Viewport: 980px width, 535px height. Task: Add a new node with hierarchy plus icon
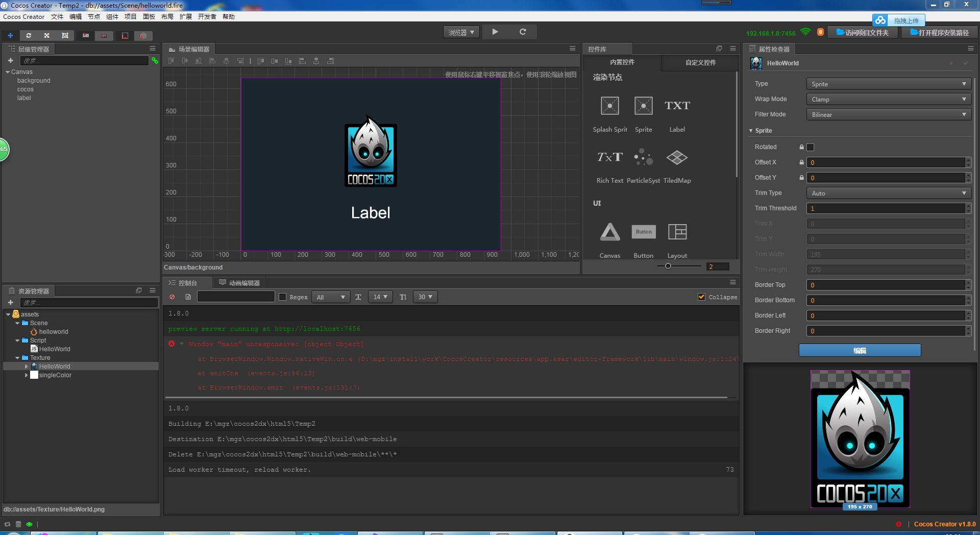pos(10,61)
